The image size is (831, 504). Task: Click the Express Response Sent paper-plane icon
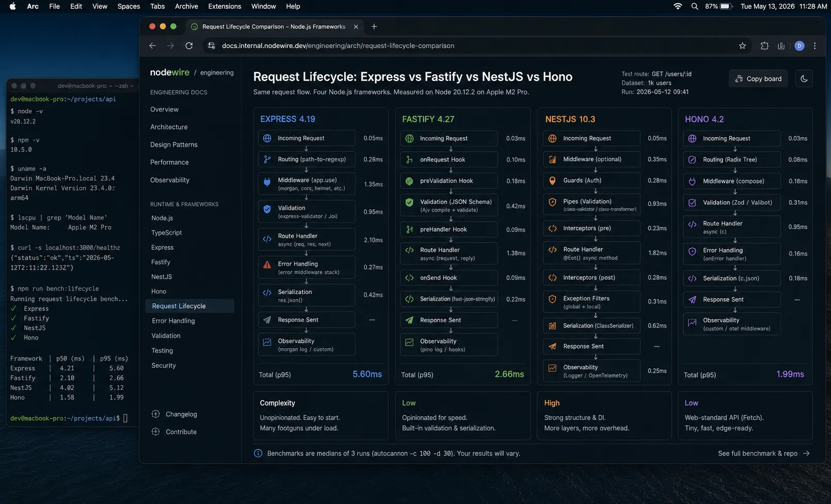coord(267,320)
